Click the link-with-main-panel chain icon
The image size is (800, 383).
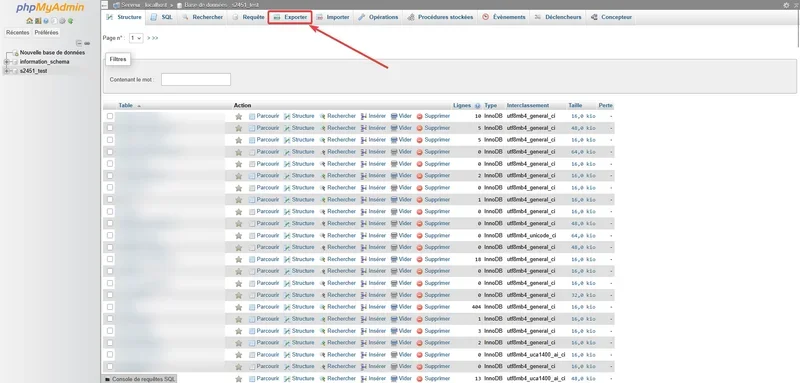click(x=87, y=43)
